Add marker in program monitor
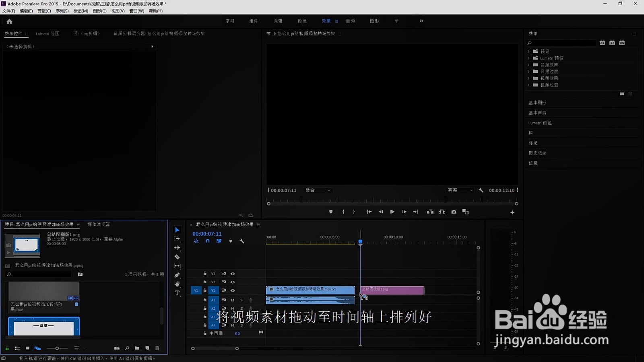The image size is (644, 362). (331, 212)
